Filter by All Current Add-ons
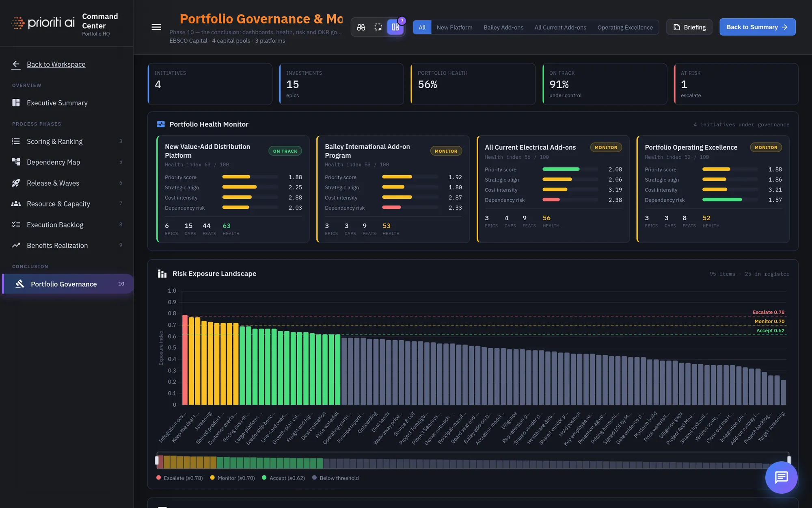Image resolution: width=812 pixels, height=508 pixels. point(560,27)
